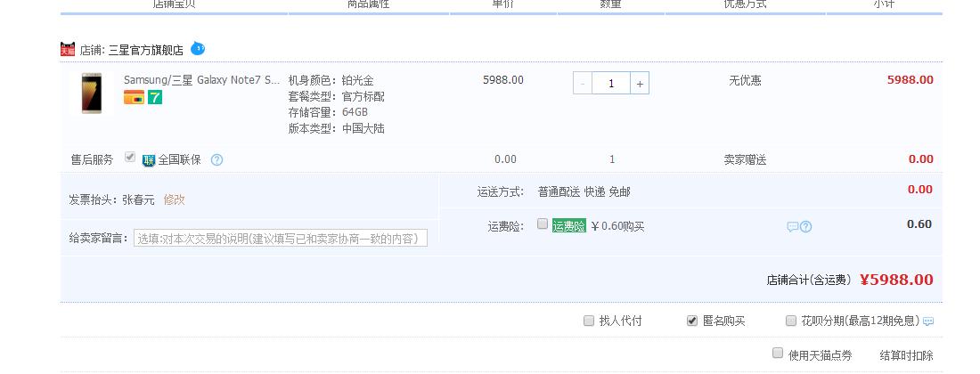This screenshot has width=980, height=374.
Task: Click the 套餐类型：官方标配 attribute
Action: (336, 97)
